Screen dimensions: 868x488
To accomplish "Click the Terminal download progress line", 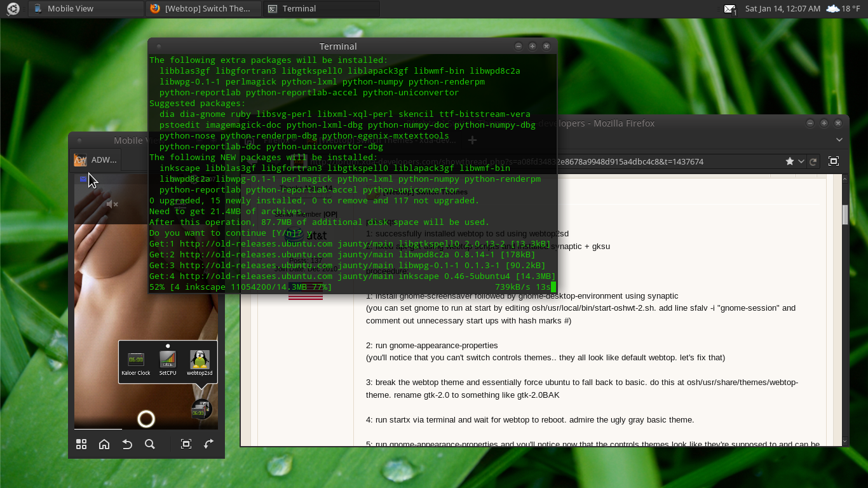I will click(x=353, y=287).
